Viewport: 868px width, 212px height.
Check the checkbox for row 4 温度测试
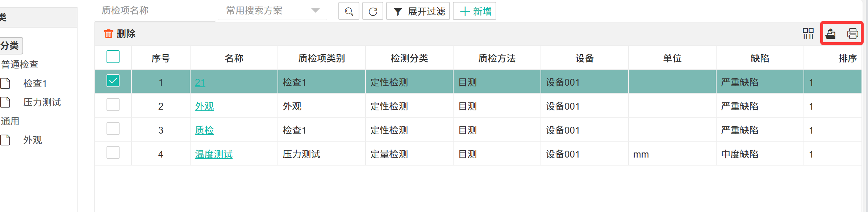(113, 153)
